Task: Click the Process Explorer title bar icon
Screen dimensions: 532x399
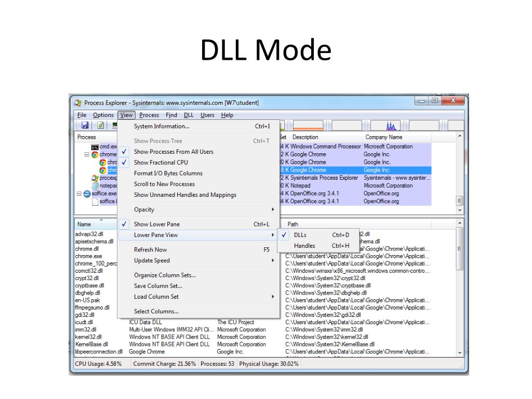Action: pos(78,102)
